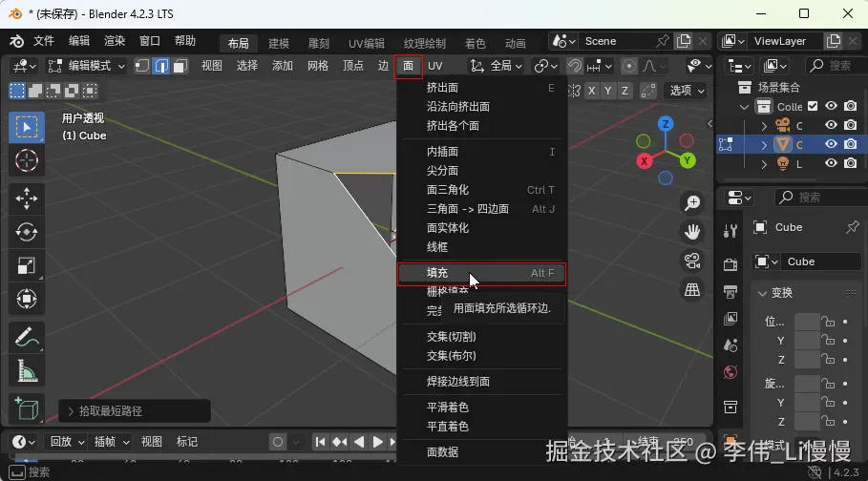
Task: Hide the Cube object in viewport
Action: click(x=831, y=144)
